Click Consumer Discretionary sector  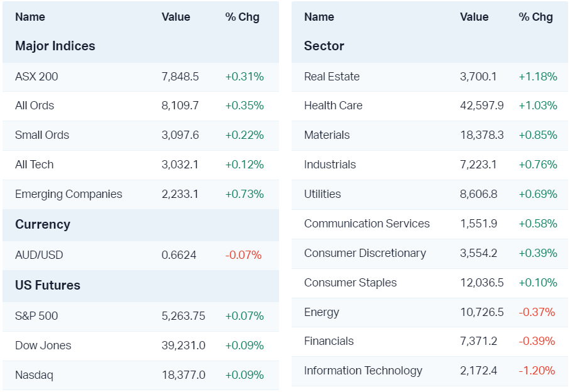click(365, 253)
